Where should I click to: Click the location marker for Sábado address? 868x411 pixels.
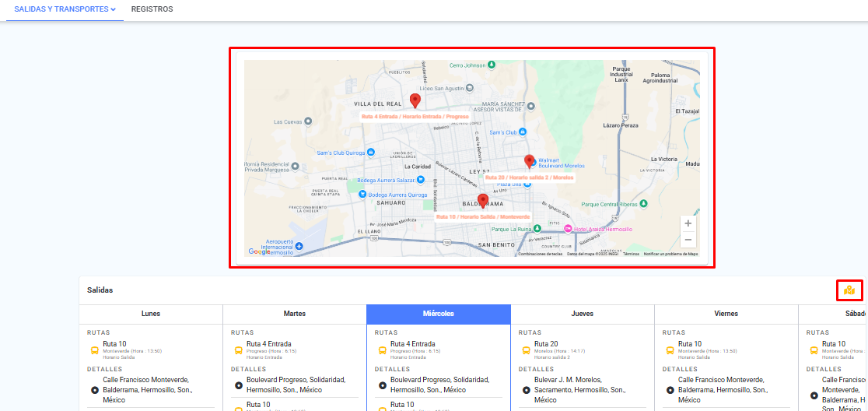814,395
